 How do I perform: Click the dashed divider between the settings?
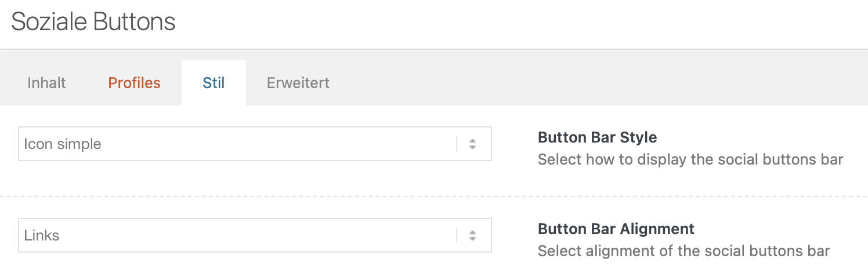(434, 197)
